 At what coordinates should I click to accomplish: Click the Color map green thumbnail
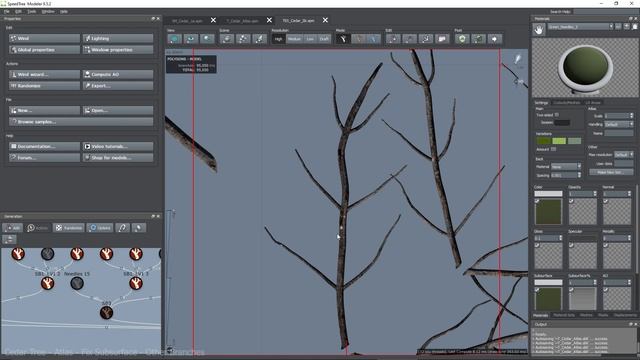pos(548,212)
